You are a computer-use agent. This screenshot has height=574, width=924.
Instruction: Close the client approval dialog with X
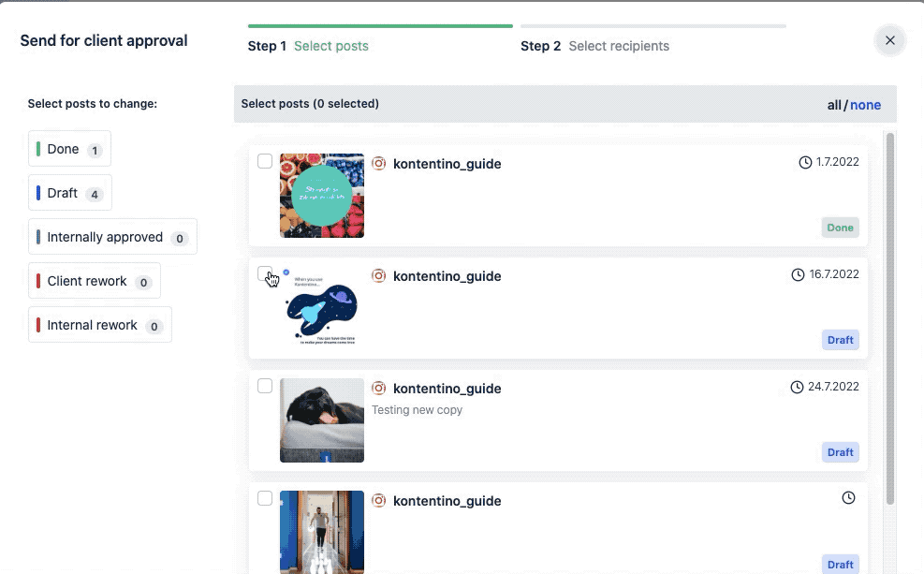pos(889,40)
